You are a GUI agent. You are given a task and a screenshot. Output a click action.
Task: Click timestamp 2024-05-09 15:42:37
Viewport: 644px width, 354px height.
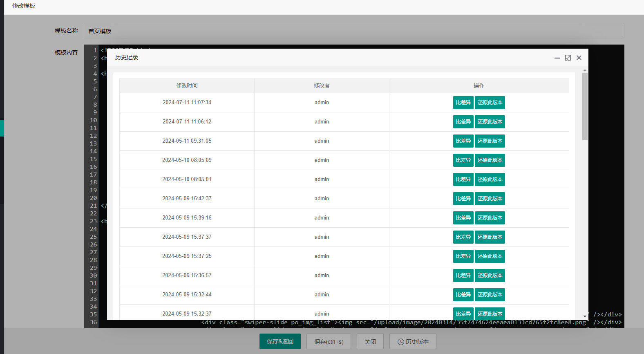pyautogui.click(x=187, y=199)
